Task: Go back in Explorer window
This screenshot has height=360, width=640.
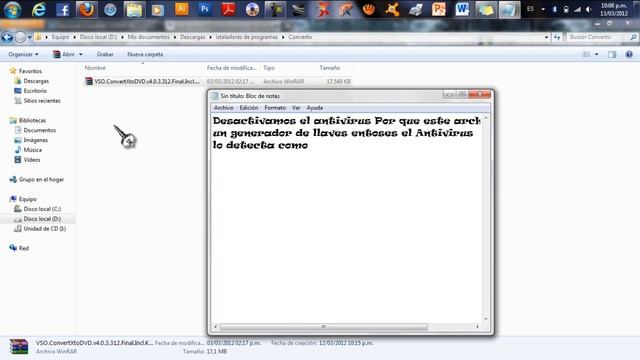Action: coord(7,38)
